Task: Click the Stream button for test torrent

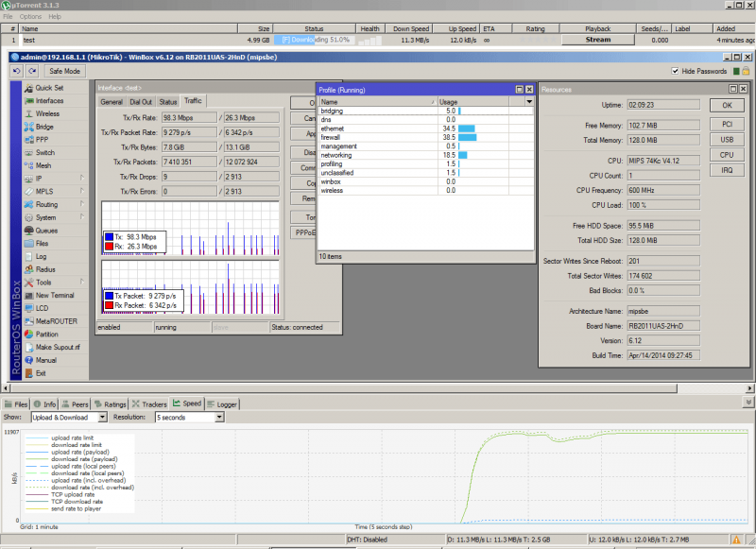Action: pyautogui.click(x=598, y=40)
